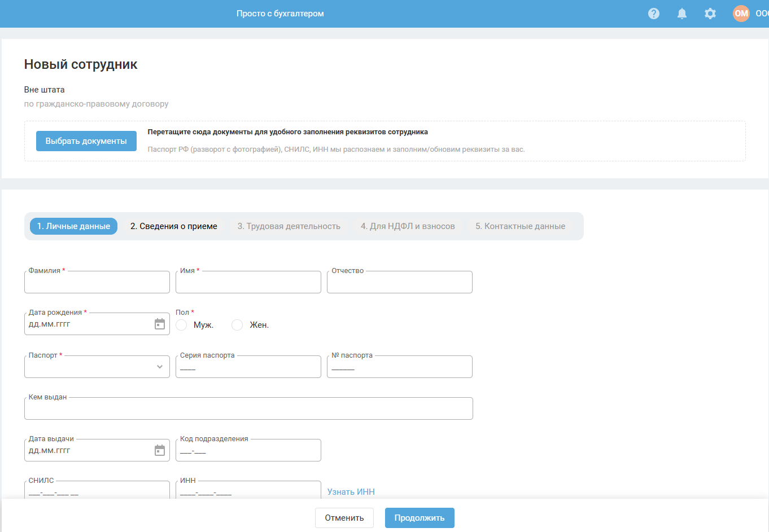Switch to Сведения о приеме tab

pos(174,226)
